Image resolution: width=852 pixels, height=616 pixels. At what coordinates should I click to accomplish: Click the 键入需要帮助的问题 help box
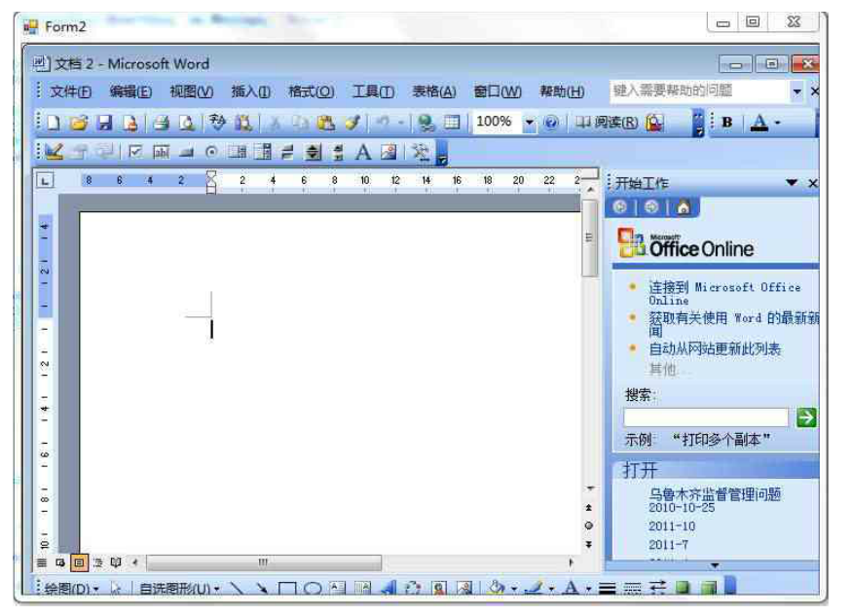click(700, 91)
